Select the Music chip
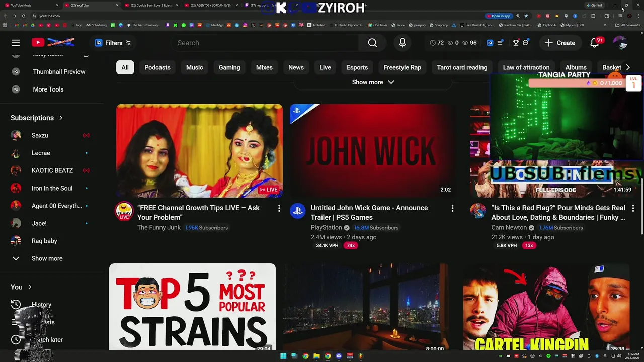Image resolution: width=644 pixels, height=362 pixels. click(195, 67)
